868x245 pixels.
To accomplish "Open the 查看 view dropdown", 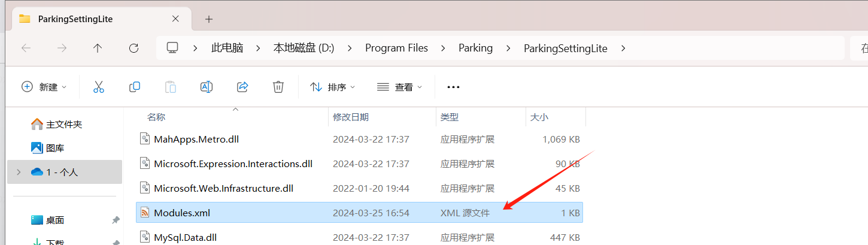I will 400,87.
